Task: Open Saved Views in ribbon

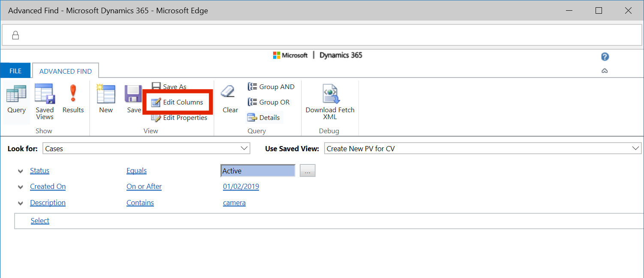Action: tap(45, 102)
